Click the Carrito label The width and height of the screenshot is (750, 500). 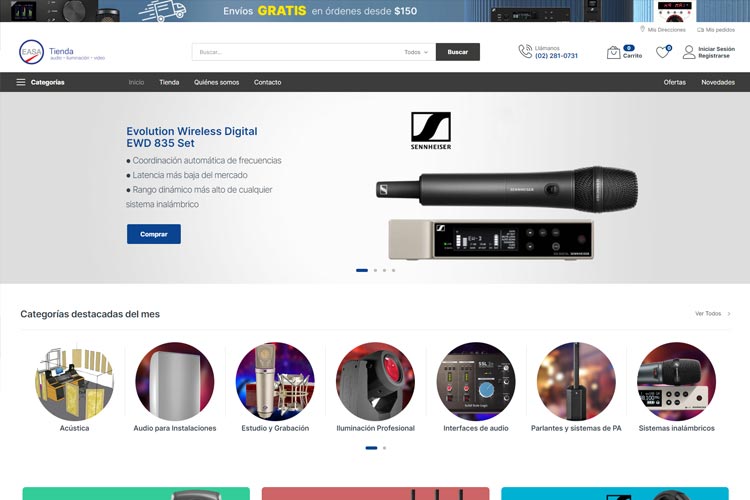pyautogui.click(x=632, y=56)
